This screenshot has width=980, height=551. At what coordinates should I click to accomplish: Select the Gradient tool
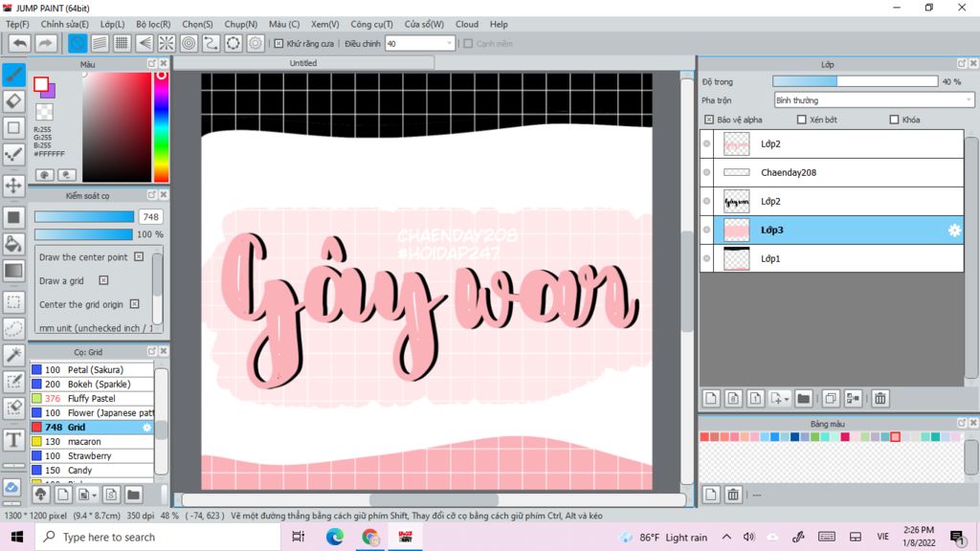pyautogui.click(x=13, y=271)
